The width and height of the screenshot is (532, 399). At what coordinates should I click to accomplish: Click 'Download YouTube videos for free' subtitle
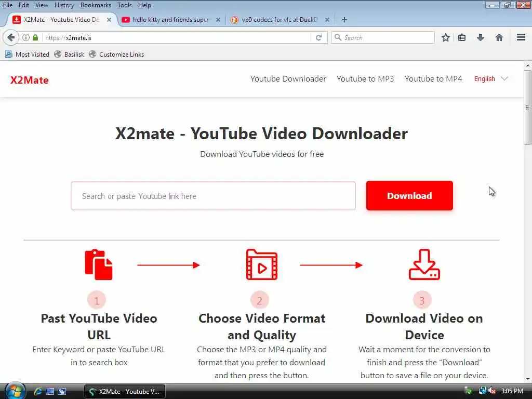click(x=262, y=154)
